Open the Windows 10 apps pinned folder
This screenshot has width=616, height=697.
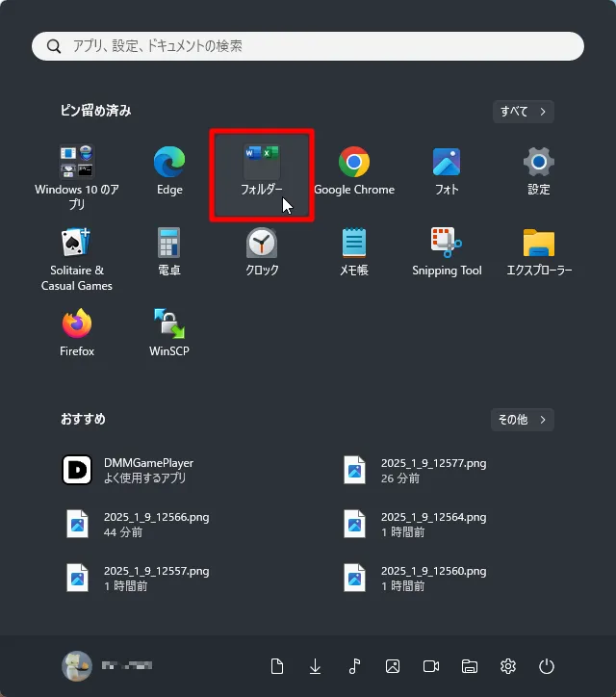tap(77, 176)
